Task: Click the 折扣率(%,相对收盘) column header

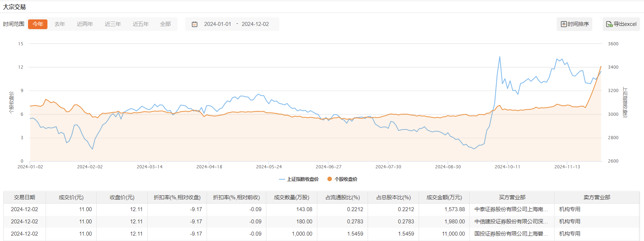Action: (x=177, y=197)
